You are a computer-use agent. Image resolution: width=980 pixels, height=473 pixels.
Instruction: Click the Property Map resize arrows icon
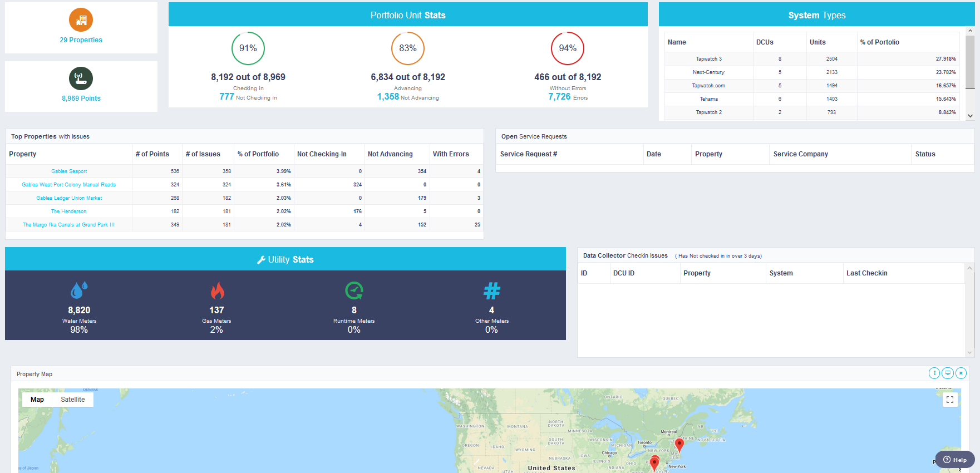coord(934,373)
